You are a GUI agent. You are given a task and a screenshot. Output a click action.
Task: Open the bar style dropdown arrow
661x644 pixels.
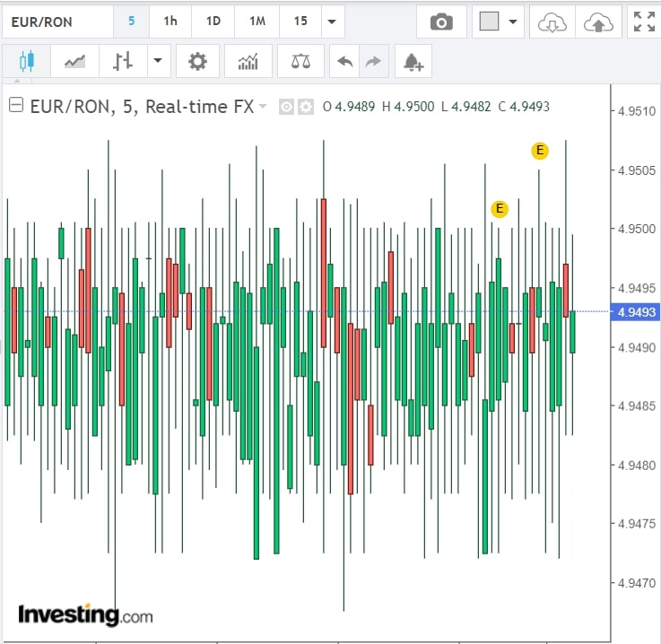coord(158,62)
